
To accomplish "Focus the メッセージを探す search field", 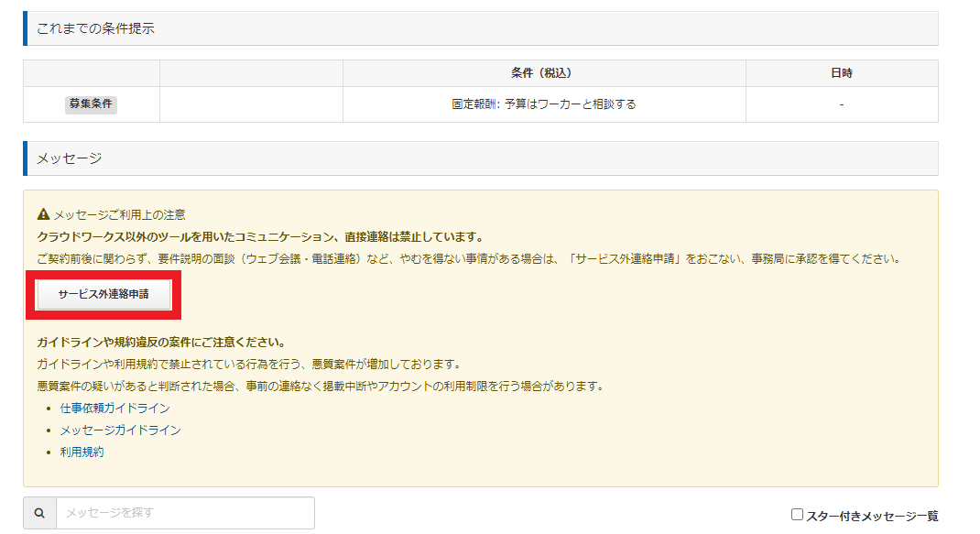I will click(185, 513).
